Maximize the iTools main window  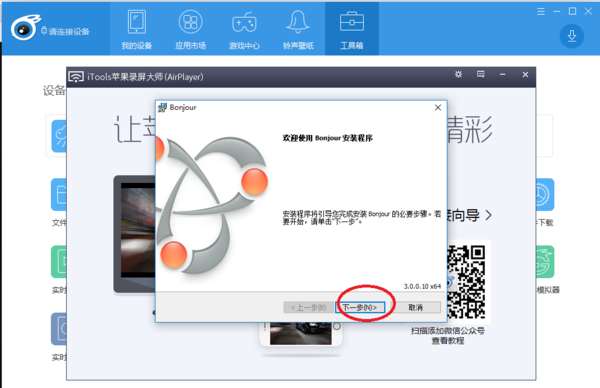point(572,11)
